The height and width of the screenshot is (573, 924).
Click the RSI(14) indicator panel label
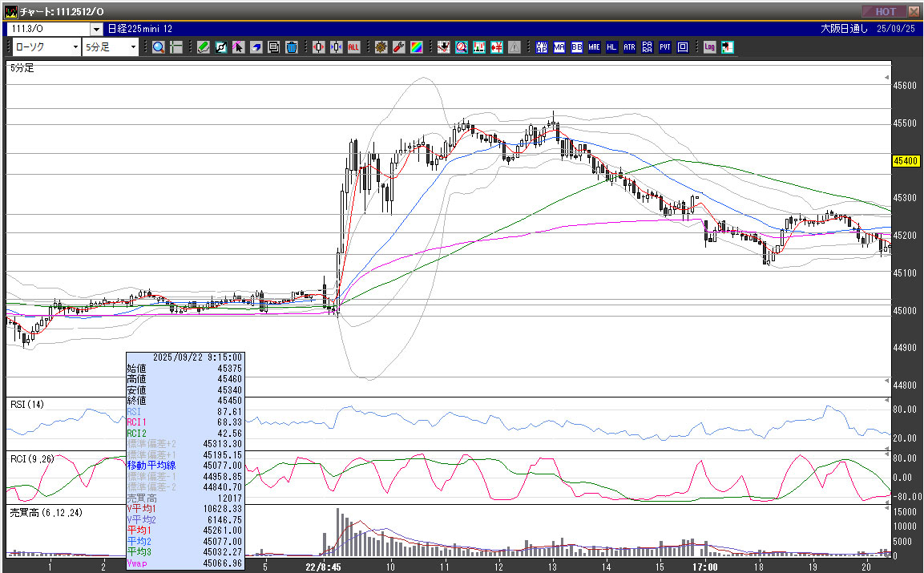click(26, 404)
